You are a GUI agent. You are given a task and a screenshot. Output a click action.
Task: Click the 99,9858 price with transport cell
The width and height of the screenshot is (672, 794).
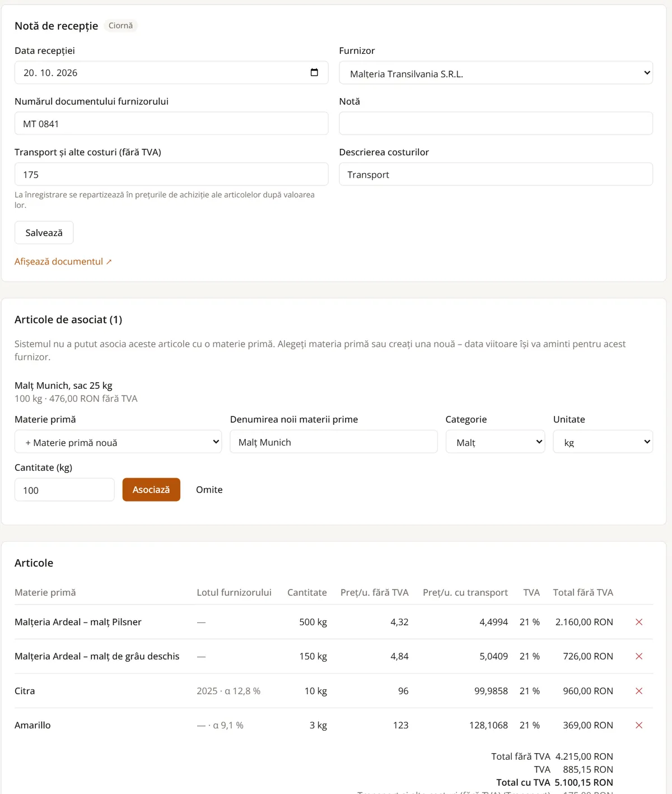pos(491,691)
